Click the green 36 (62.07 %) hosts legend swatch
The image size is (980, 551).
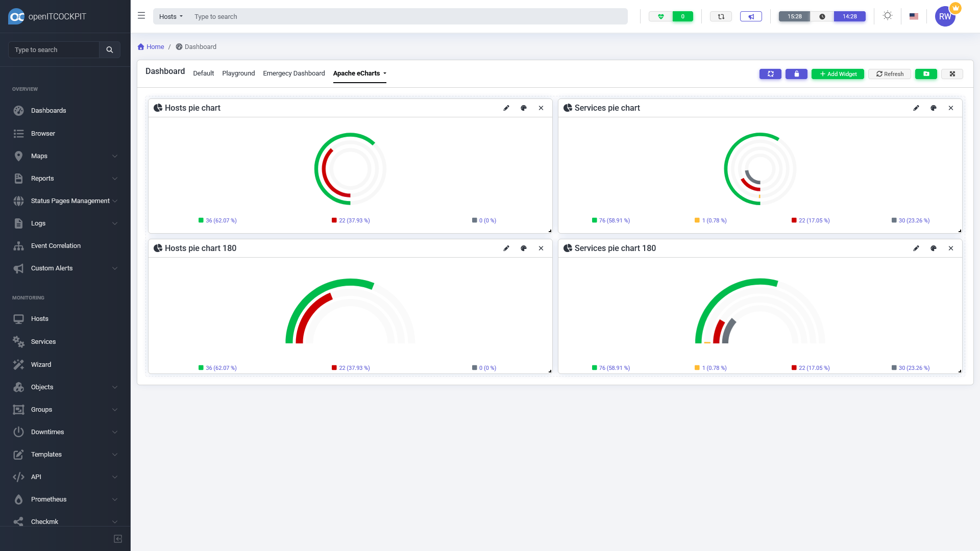click(x=201, y=220)
